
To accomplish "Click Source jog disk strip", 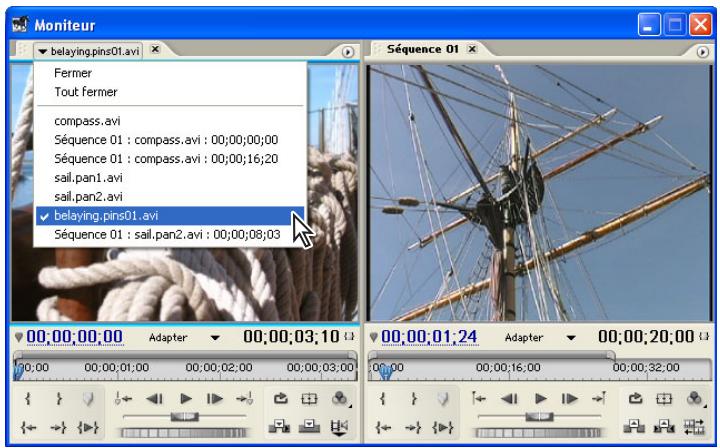I will tap(184, 432).
